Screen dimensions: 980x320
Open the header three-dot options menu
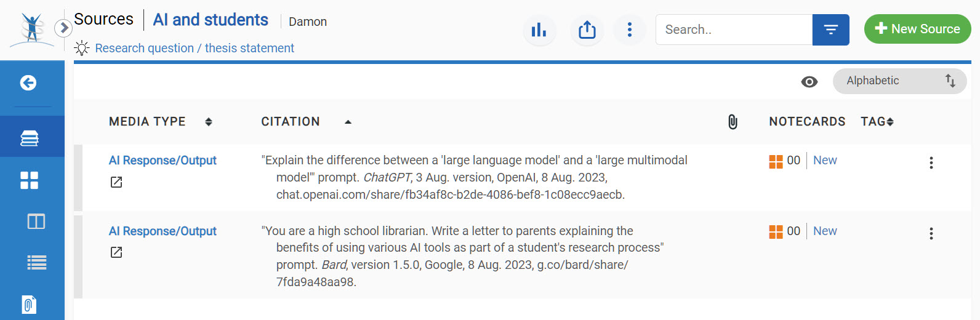tap(629, 30)
